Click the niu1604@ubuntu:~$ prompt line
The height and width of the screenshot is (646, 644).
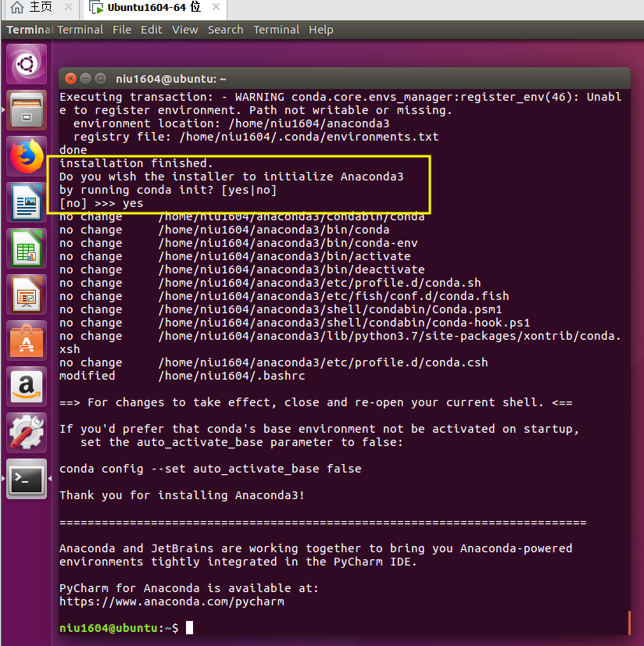(126, 628)
